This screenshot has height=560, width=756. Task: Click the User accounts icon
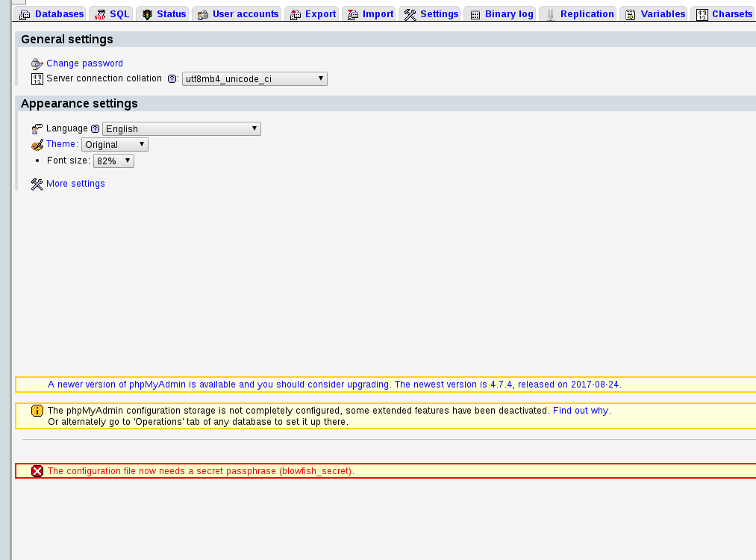[x=202, y=14]
